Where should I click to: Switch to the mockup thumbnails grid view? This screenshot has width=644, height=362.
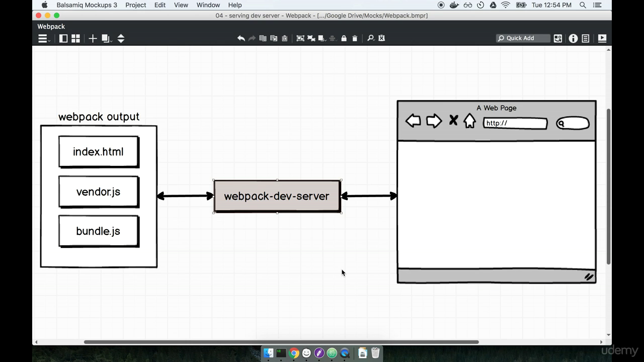click(75, 39)
